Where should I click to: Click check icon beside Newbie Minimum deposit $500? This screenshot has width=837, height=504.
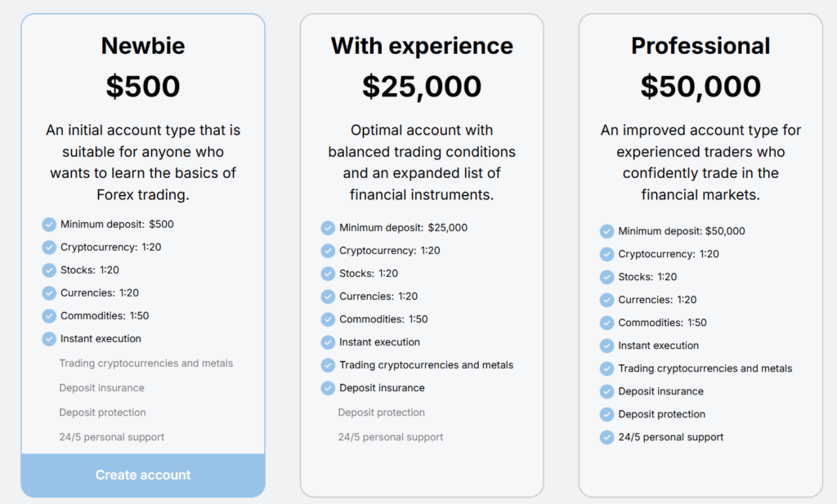[x=49, y=224]
